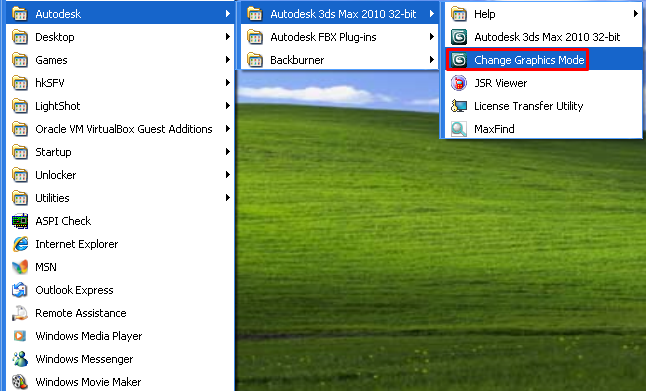Expand the Autodesk submenu arrow

(x=227, y=14)
